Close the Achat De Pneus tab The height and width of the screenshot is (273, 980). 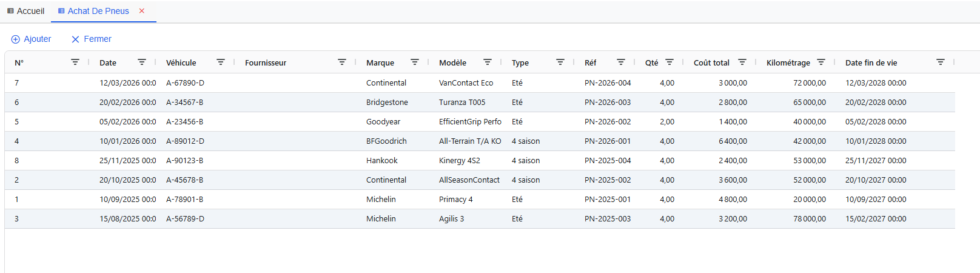coord(142,11)
